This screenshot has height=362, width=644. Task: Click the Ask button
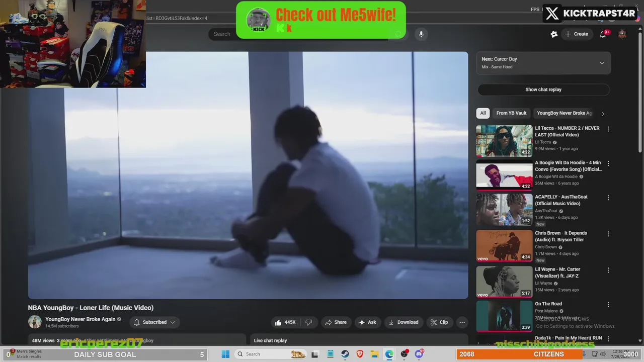pyautogui.click(x=367, y=322)
